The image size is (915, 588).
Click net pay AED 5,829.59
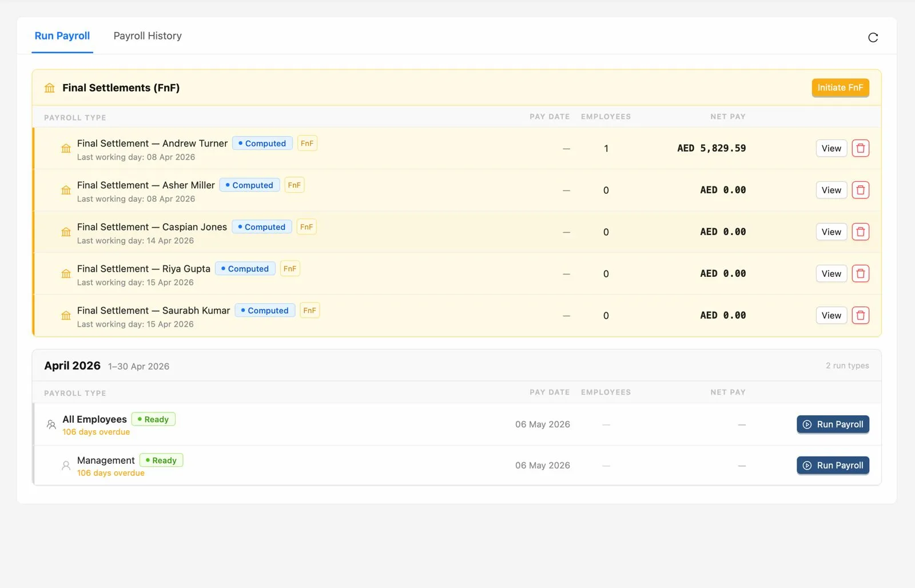(x=711, y=148)
